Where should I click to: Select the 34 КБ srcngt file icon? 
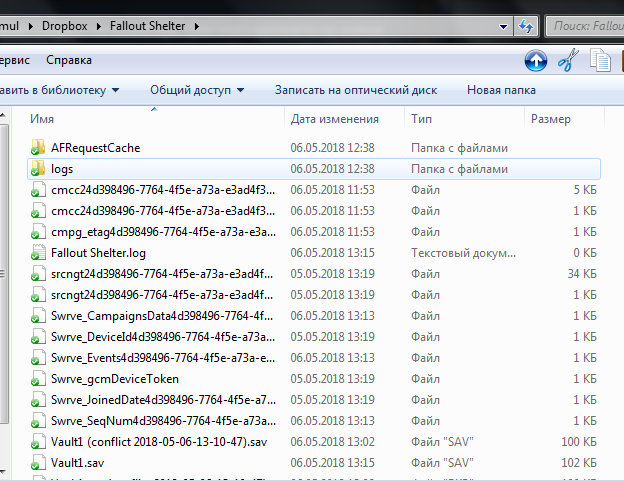click(x=37, y=274)
